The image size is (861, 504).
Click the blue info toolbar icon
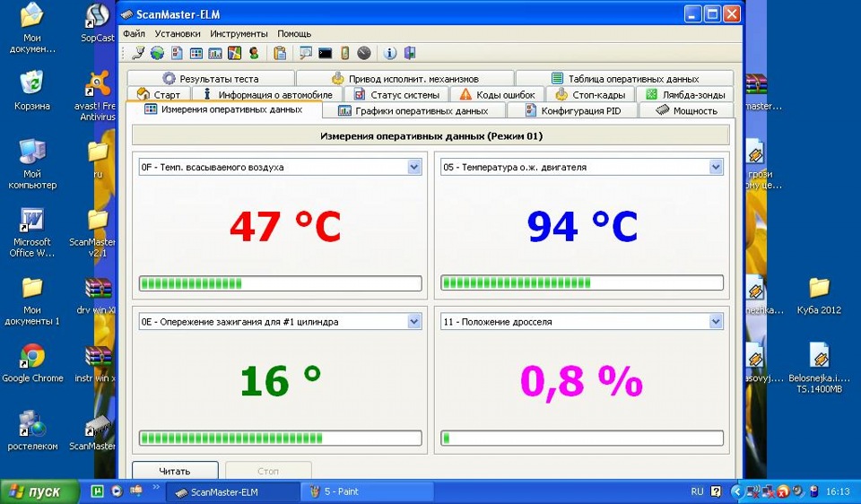click(390, 53)
